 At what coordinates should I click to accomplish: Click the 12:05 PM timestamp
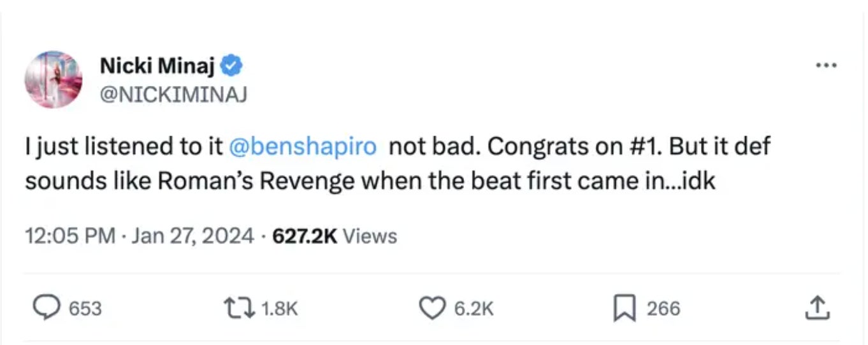coord(70,236)
